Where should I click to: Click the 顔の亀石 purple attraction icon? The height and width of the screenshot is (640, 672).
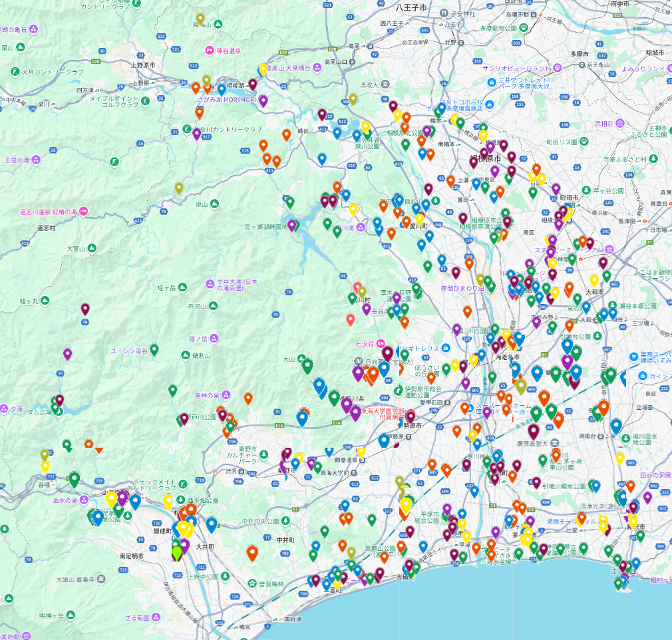click(33, 29)
